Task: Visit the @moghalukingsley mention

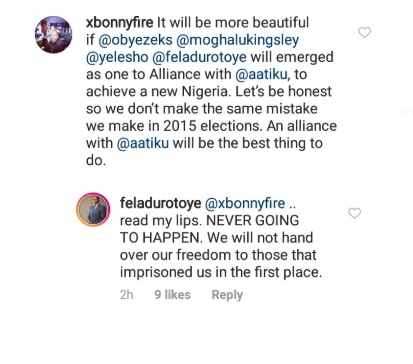Action: pyautogui.click(x=237, y=40)
